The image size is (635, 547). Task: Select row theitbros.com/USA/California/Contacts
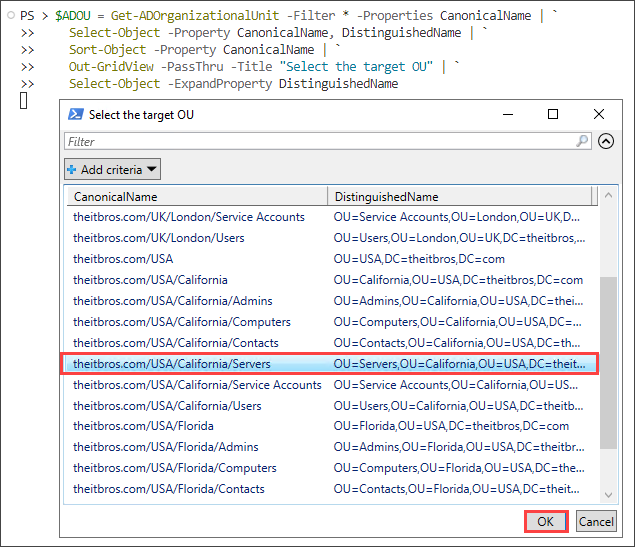click(x=332, y=343)
